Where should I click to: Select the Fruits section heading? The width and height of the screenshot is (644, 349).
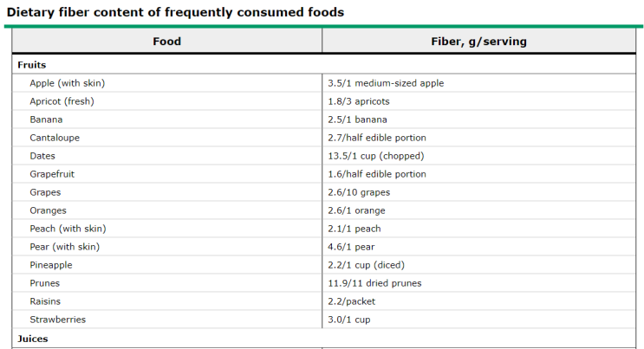click(x=31, y=65)
